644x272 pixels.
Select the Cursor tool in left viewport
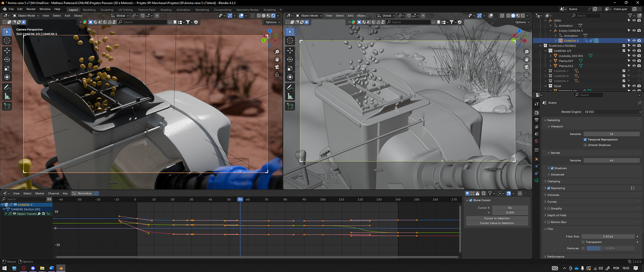[7, 41]
